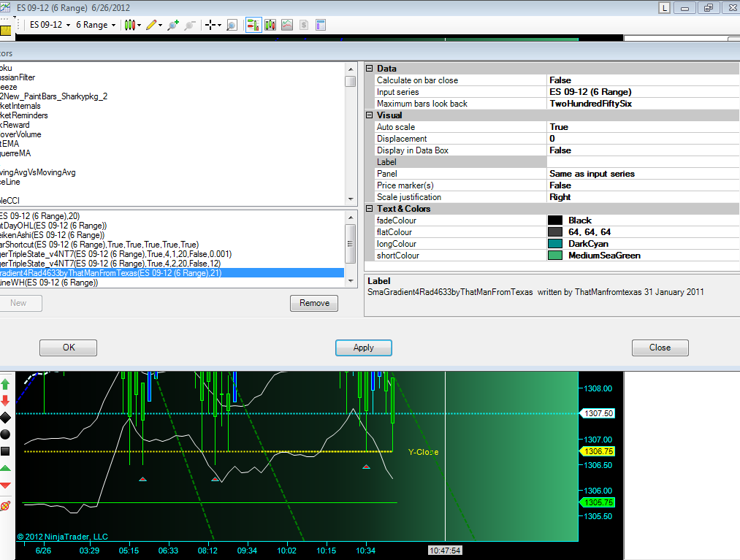The image size is (740, 560).
Task: Click the 10:47:54 time marker label
Action: tap(445, 551)
